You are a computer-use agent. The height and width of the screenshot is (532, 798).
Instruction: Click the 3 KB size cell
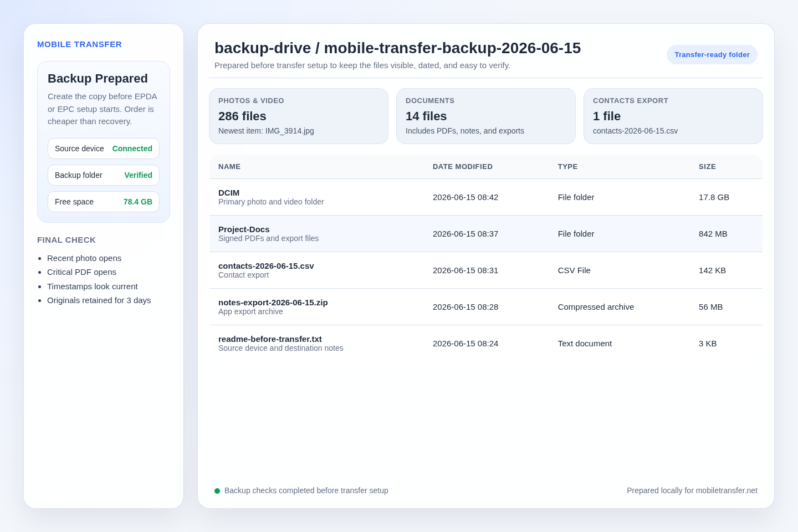click(x=708, y=344)
